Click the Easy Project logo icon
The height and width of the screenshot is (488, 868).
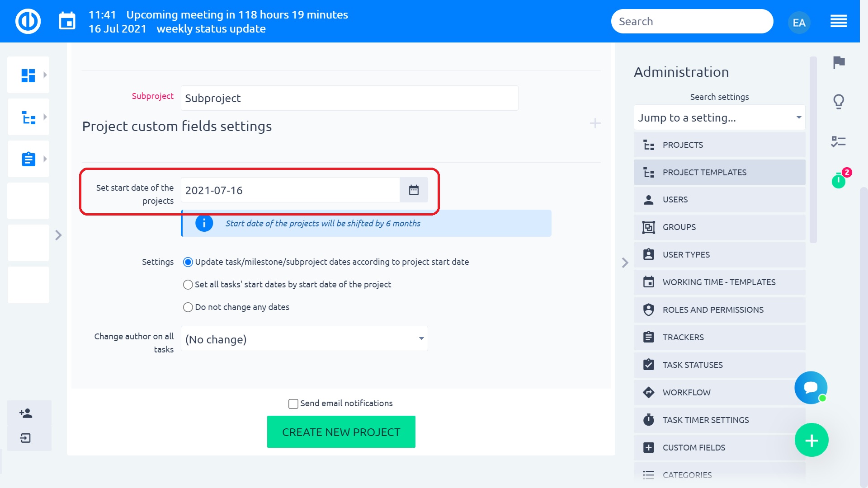click(x=28, y=21)
